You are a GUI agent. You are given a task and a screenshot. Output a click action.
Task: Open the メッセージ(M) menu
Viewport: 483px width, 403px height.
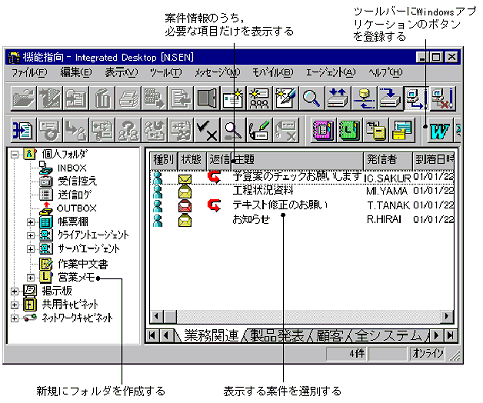217,72
